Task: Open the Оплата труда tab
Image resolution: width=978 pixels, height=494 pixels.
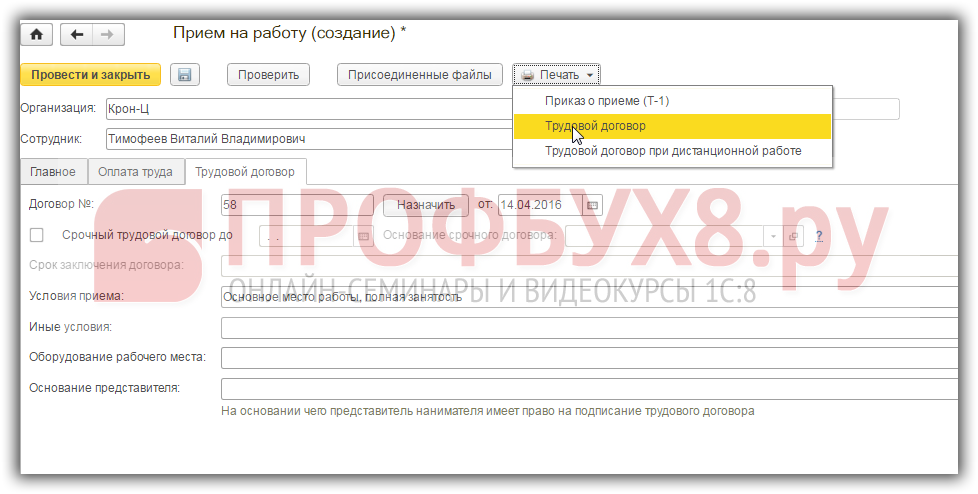Action: [x=135, y=172]
